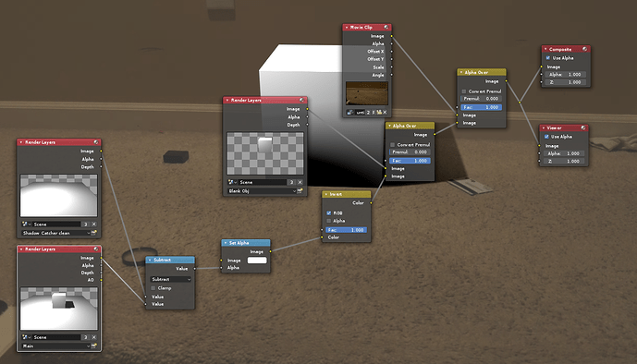Click Blank Obj Render Layers checkered preview
Viewport: 637px width, 364px height.
pos(264,153)
